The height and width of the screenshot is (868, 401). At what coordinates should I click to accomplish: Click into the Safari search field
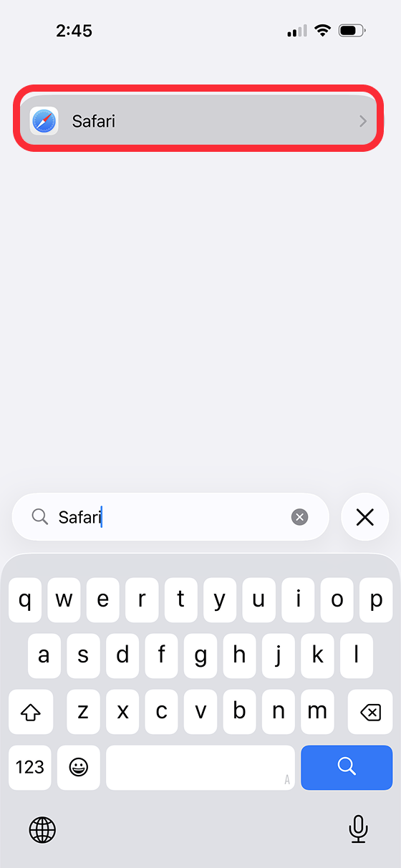coord(170,516)
